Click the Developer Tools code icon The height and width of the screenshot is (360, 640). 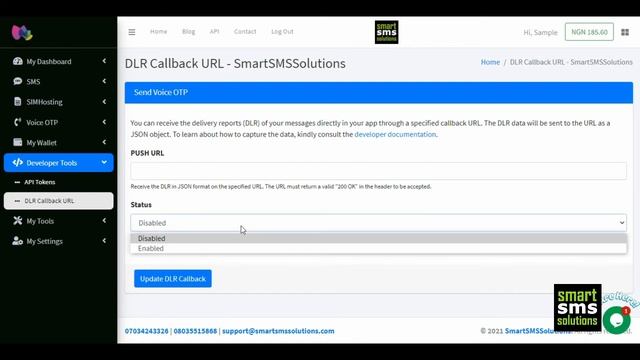(18, 162)
